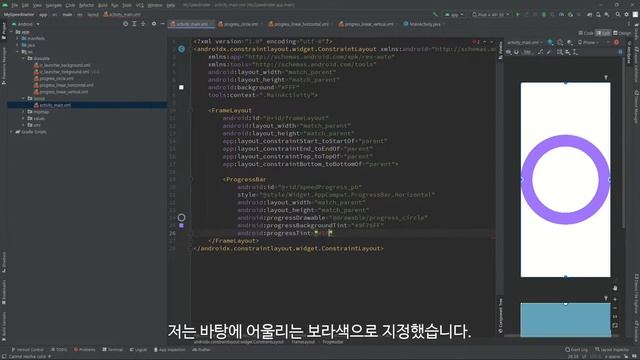Click the pan hand icon beside preview
The image size is (640, 360).
click(x=615, y=288)
